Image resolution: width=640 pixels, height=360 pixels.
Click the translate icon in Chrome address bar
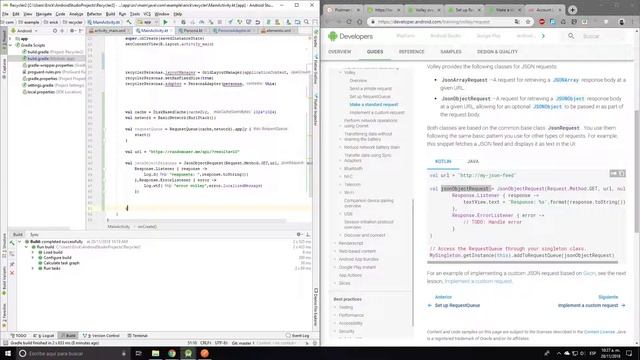point(517,22)
